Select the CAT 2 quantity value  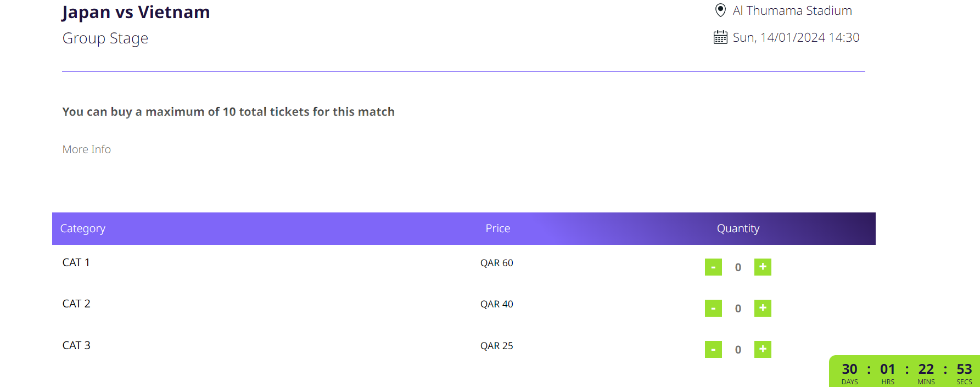738,309
